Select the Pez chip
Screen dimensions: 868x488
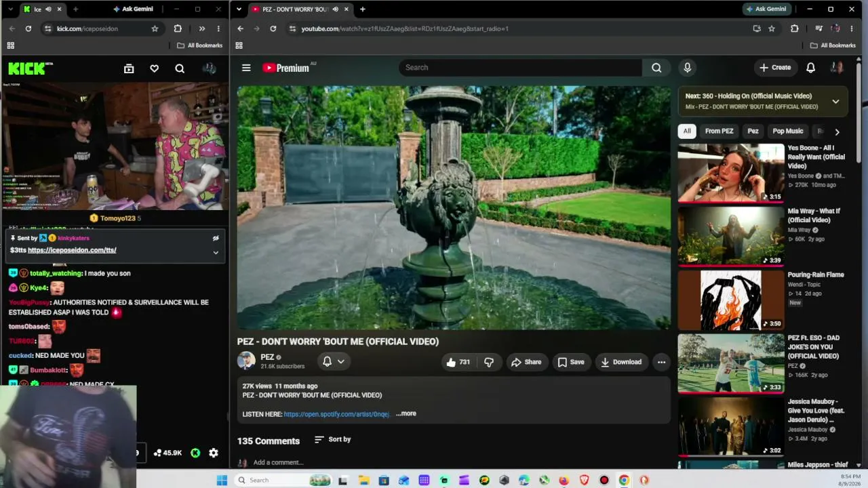(753, 131)
